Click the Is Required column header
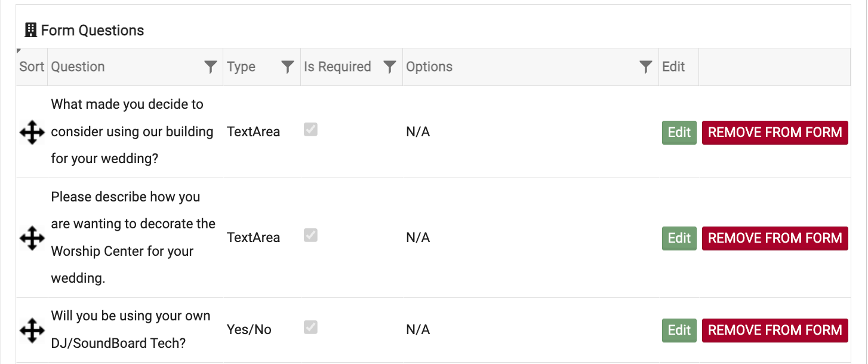This screenshot has width=868, height=364. tap(337, 67)
